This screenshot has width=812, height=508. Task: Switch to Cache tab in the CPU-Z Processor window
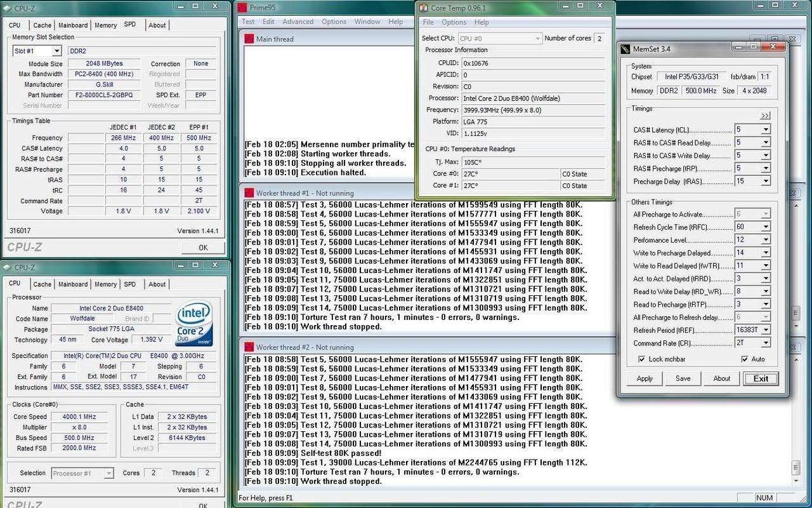point(43,284)
